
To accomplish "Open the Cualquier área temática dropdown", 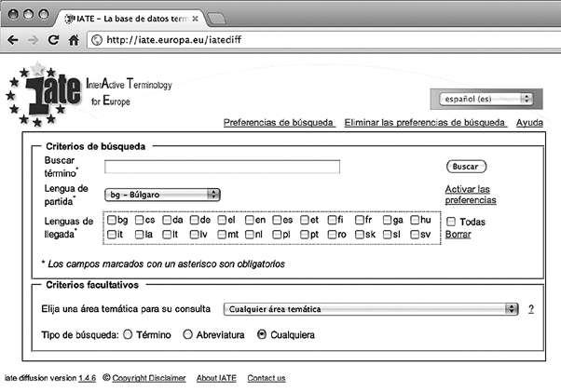I will point(371,309).
